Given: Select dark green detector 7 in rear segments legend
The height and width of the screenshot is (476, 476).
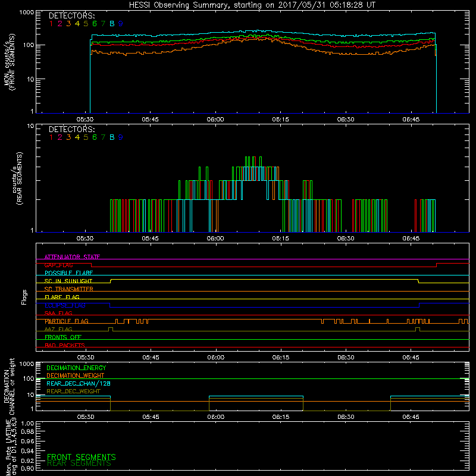Looking at the screenshot, I should pos(103,137).
